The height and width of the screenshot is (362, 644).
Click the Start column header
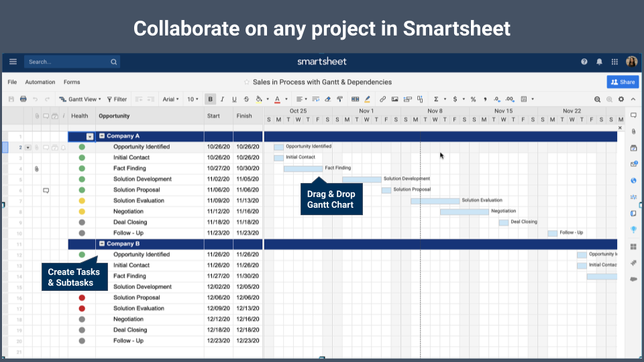[x=219, y=116]
